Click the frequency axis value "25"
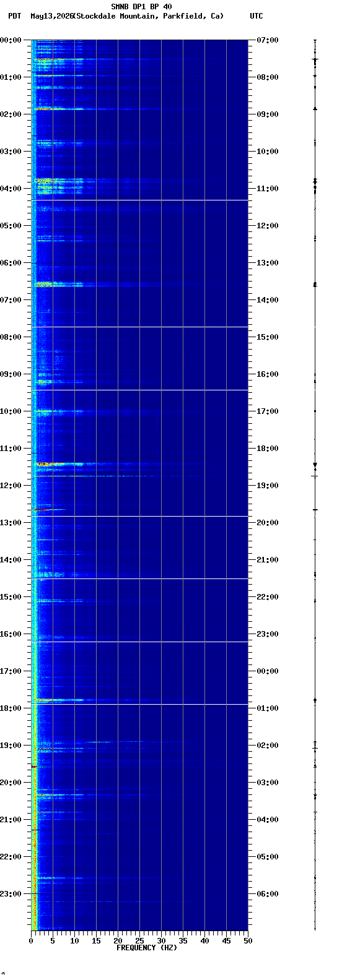This screenshot has width=342, height=980. 139,941
